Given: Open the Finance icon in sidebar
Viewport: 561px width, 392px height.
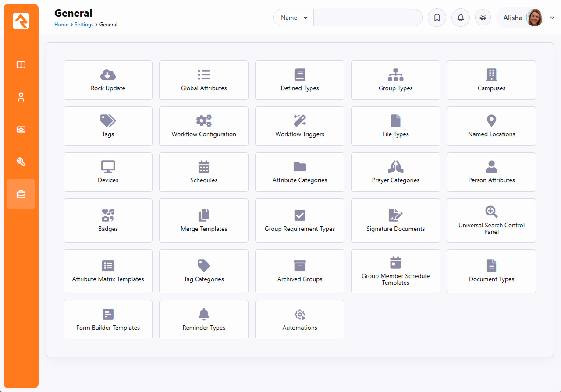Looking at the screenshot, I should click(x=21, y=130).
